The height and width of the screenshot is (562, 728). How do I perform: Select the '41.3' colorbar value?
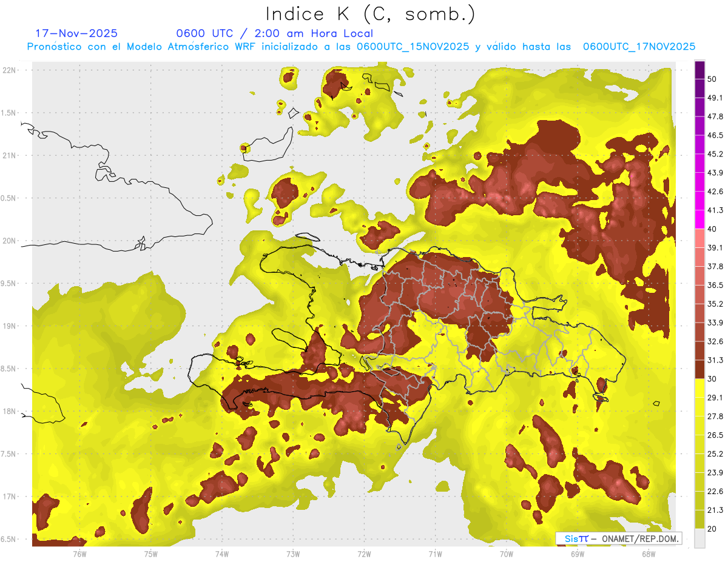click(x=715, y=210)
